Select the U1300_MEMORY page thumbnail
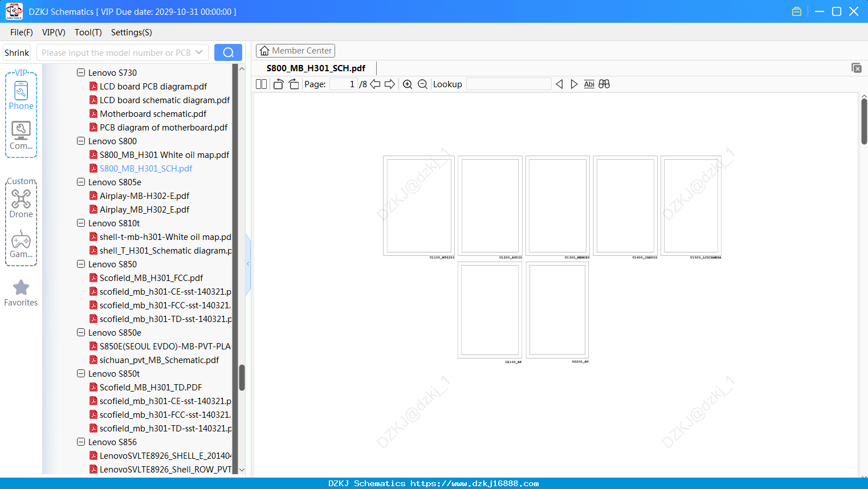This screenshot has height=489, width=868. [x=557, y=206]
